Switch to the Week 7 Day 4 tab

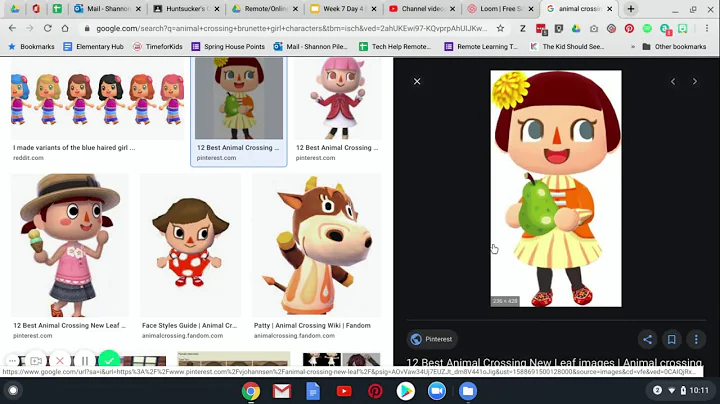coord(343,9)
